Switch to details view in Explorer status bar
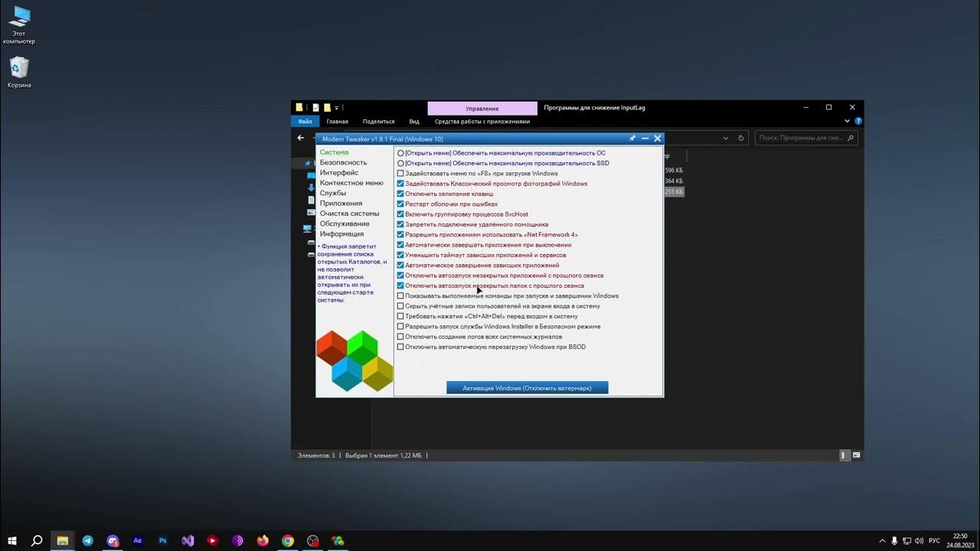 click(x=844, y=455)
